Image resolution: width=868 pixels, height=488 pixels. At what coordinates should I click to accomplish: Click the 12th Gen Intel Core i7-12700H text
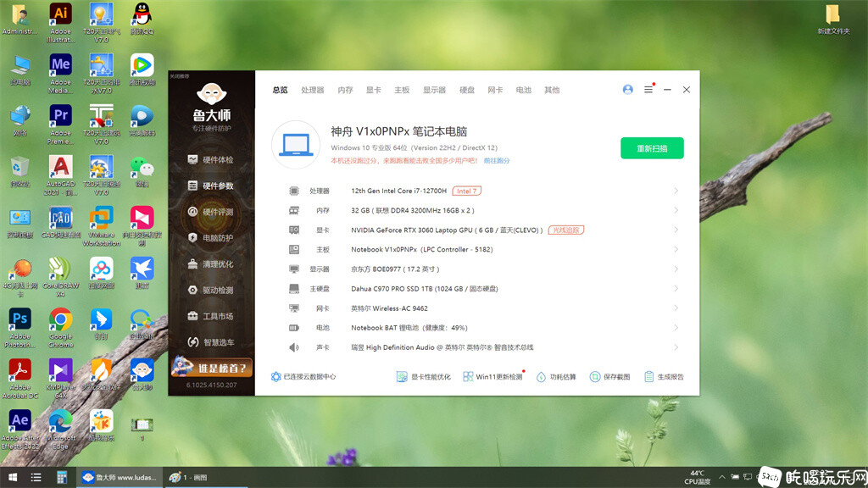[398, 191]
